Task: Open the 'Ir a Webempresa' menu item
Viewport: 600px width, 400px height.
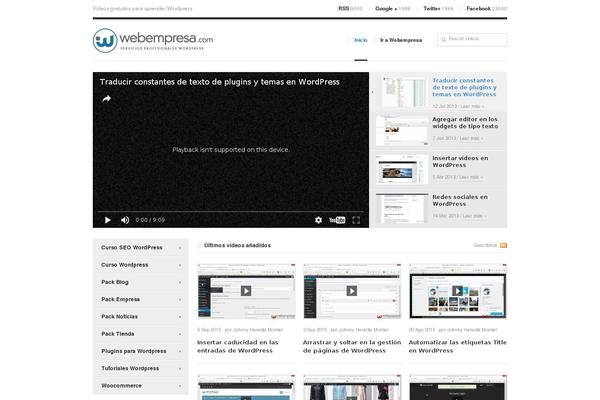Action: (401, 40)
